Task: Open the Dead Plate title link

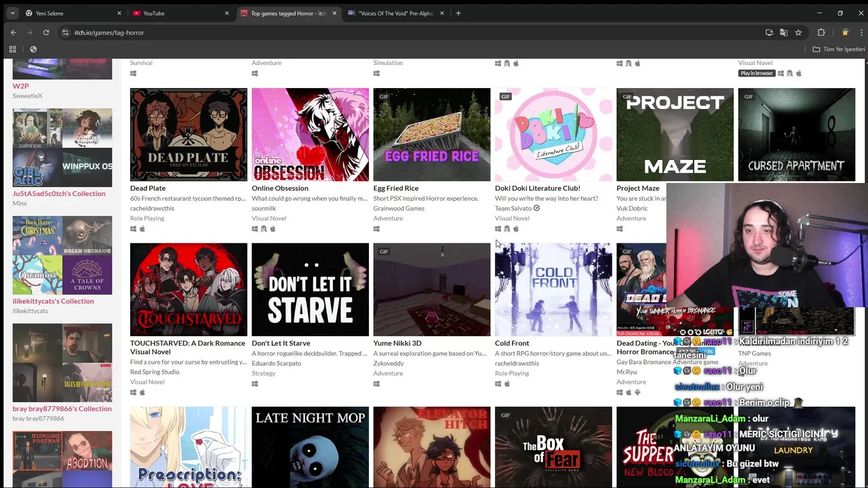Action: (x=148, y=188)
